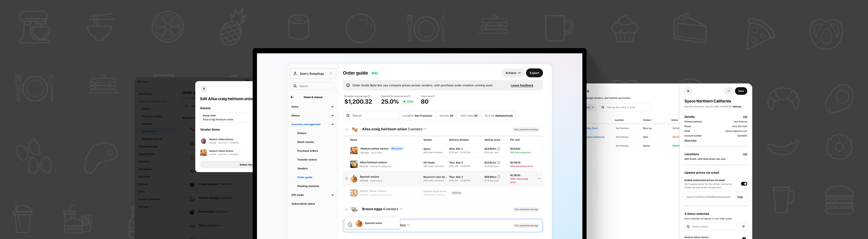
Task: Collapse the Ailsa craig heirloom onion group
Action: [x=346, y=129]
